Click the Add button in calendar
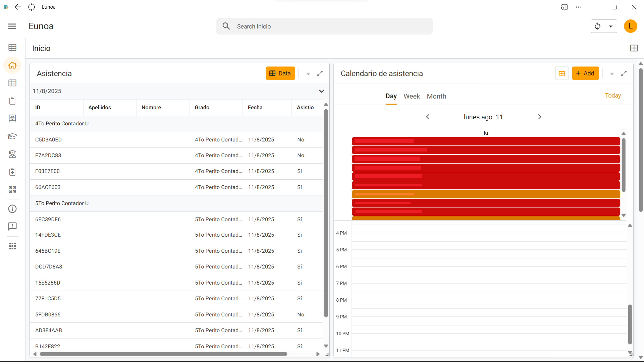This screenshot has width=644, height=362. 585,73
